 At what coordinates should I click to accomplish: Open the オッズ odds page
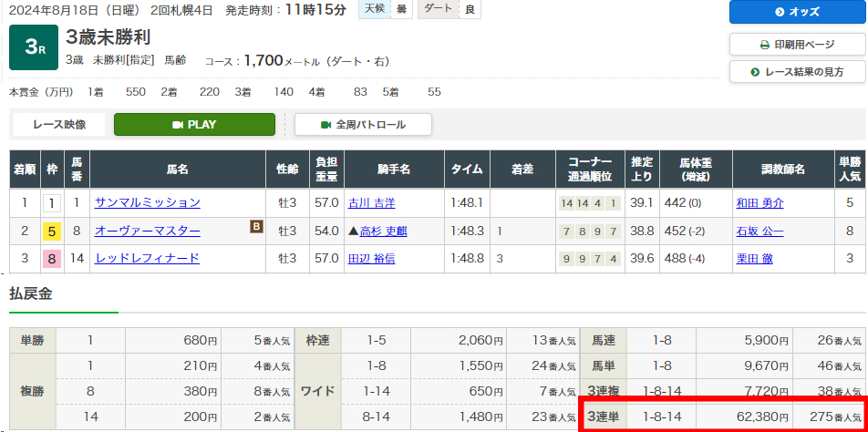(x=797, y=12)
